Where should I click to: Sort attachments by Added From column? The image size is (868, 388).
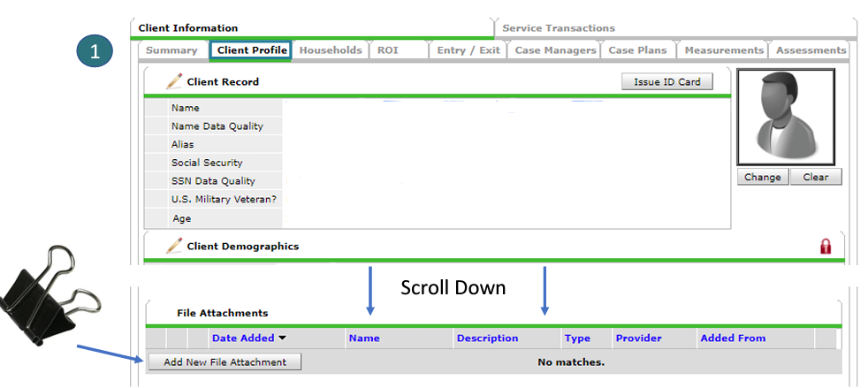click(733, 338)
